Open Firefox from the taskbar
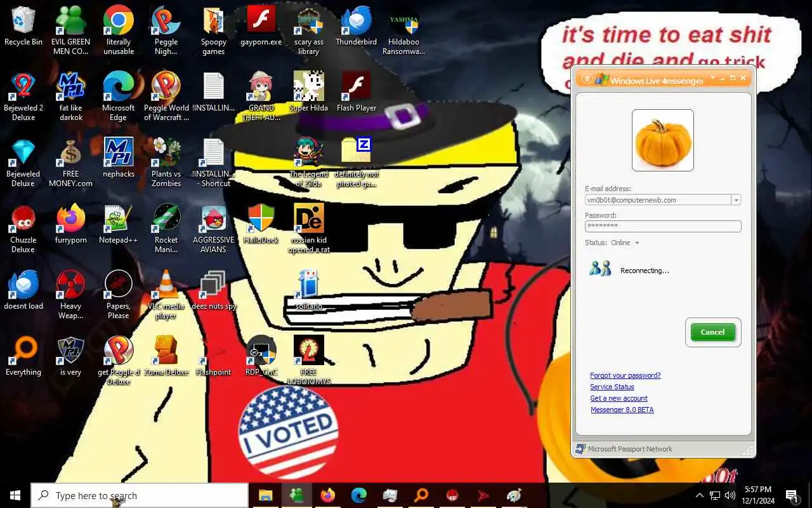The width and height of the screenshot is (812, 508). tap(327, 495)
